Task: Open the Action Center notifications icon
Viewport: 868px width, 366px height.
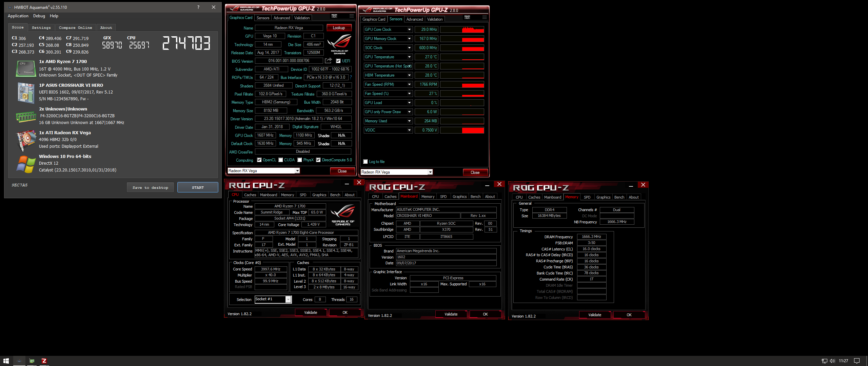Action: [x=857, y=361]
